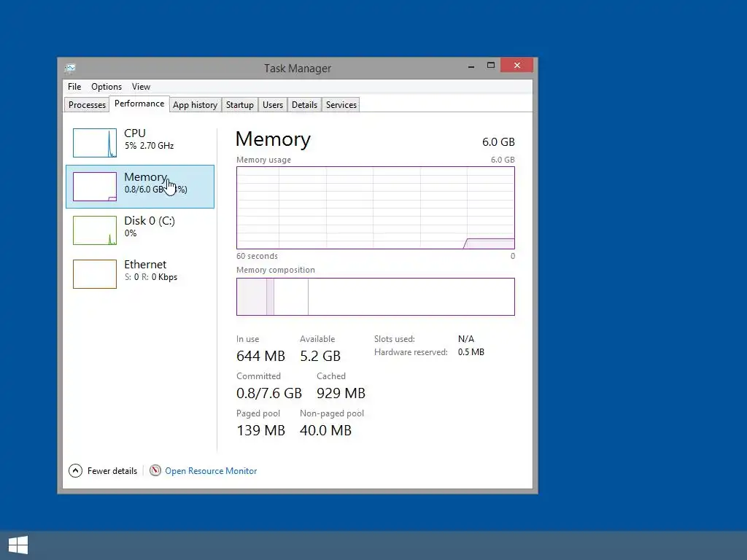
Task: Click the Fewer details arrow icon
Action: click(75, 471)
